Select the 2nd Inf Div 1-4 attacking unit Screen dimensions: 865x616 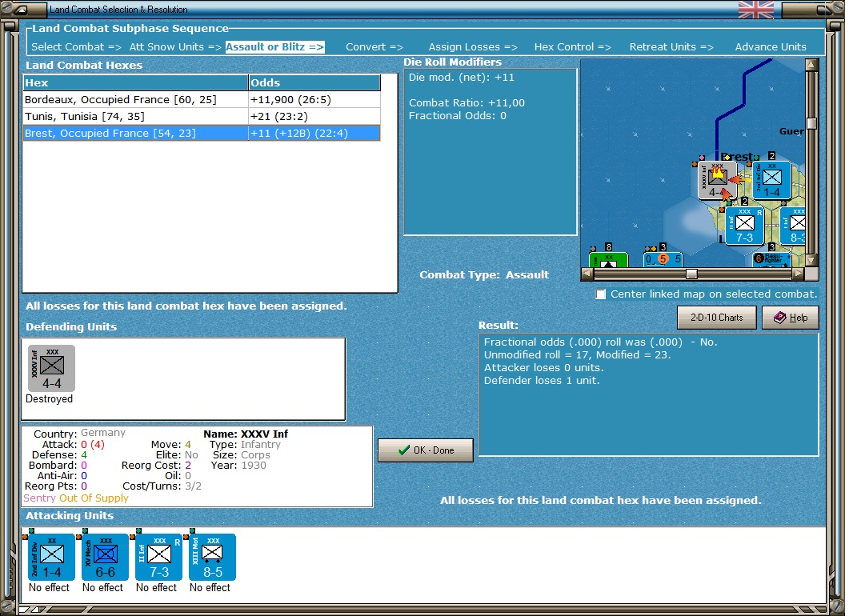coord(51,557)
